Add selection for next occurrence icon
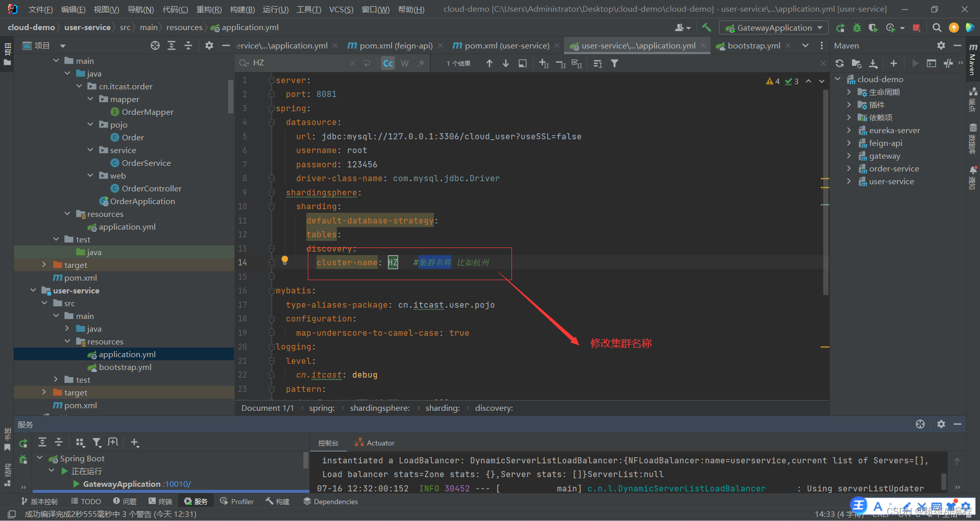This screenshot has height=521, width=980. click(544, 63)
